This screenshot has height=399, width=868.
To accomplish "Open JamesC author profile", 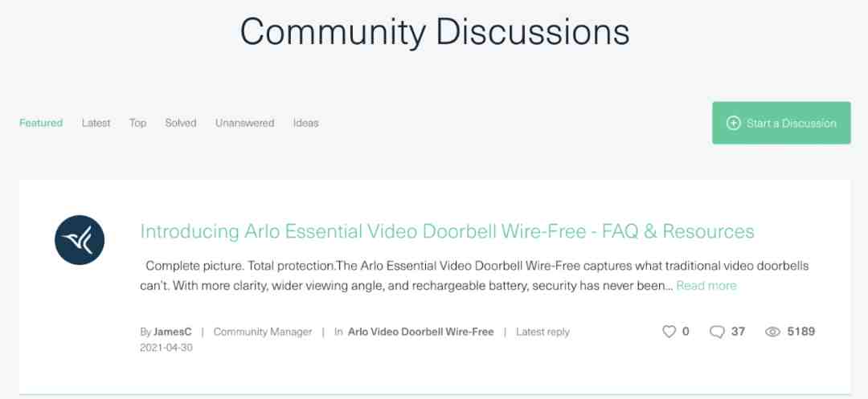I will pyautogui.click(x=173, y=332).
